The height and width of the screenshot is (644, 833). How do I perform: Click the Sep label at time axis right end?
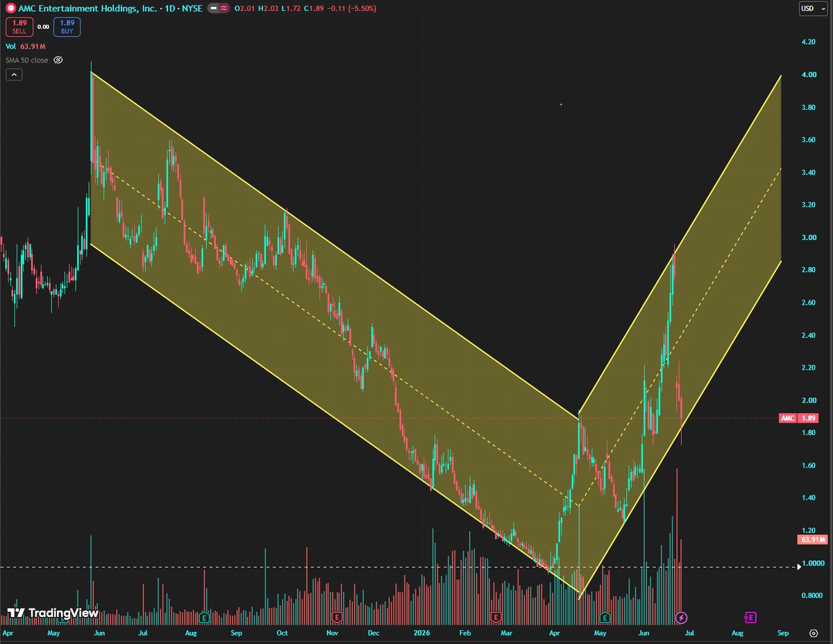[x=783, y=634]
